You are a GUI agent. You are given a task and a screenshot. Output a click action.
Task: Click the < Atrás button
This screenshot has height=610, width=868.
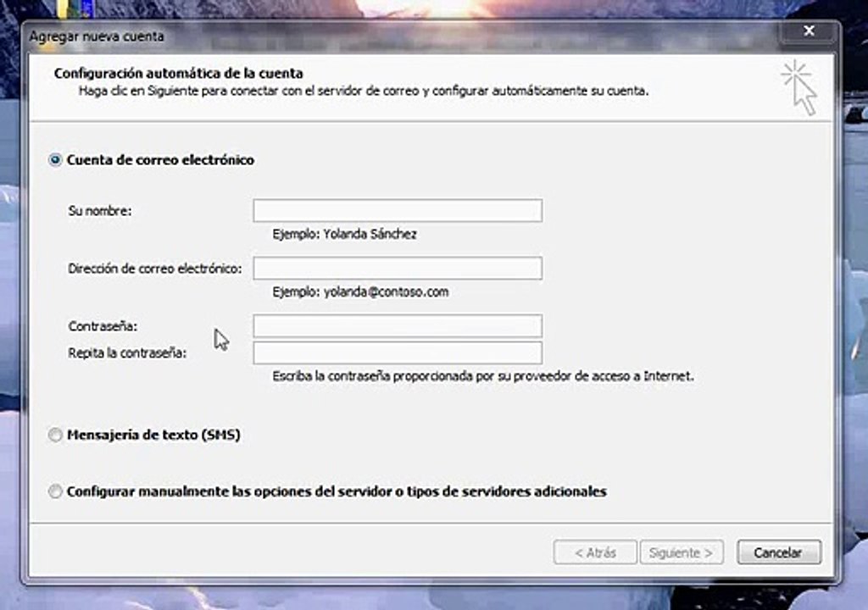(595, 552)
